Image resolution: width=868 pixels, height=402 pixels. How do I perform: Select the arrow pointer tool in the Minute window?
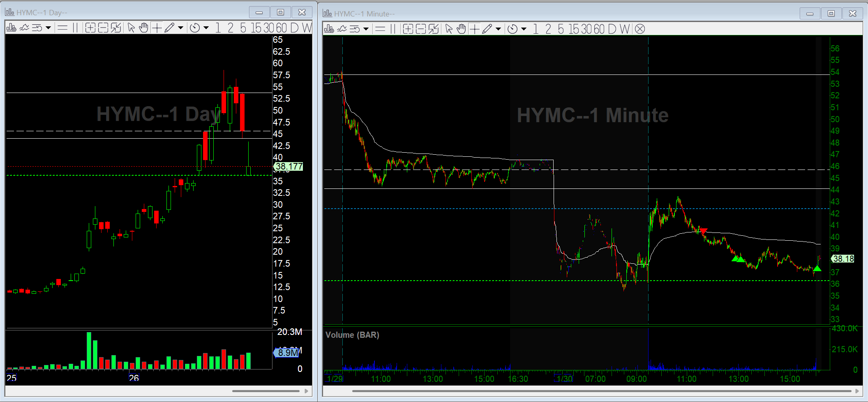click(449, 29)
